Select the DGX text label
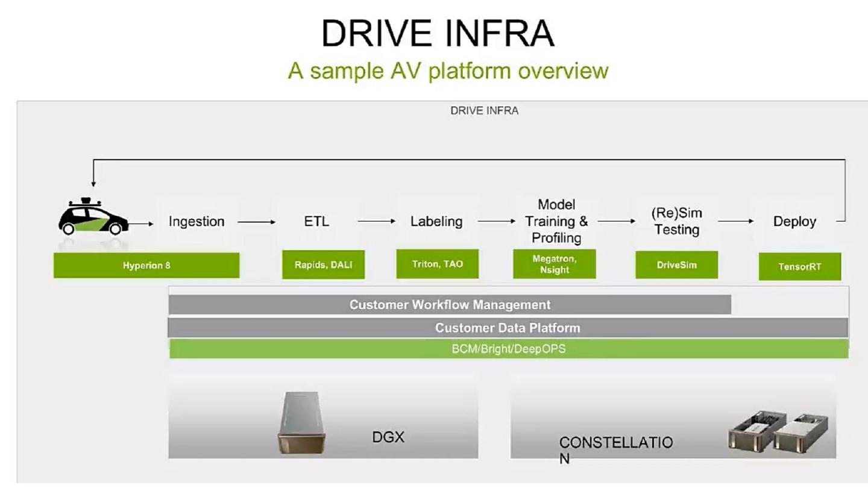Image resolution: width=868 pixels, height=488 pixels. click(388, 437)
